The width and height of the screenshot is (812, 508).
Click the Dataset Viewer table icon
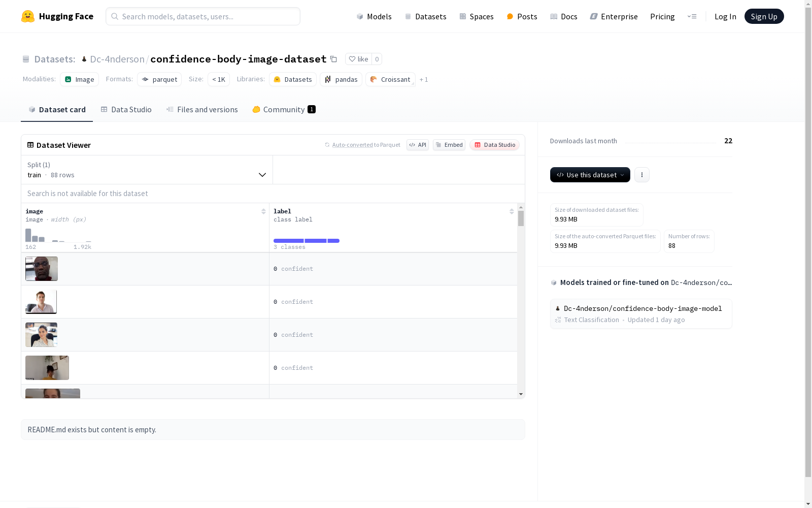30,145
